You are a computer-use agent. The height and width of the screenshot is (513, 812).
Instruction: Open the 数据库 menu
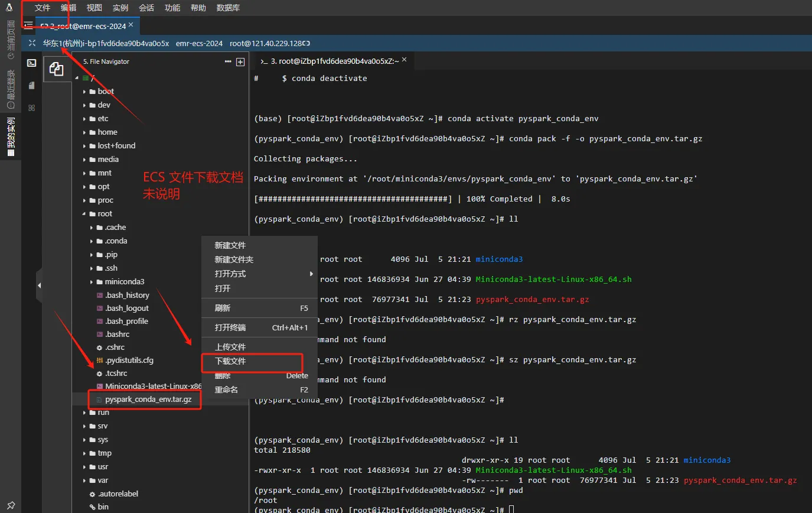229,8
